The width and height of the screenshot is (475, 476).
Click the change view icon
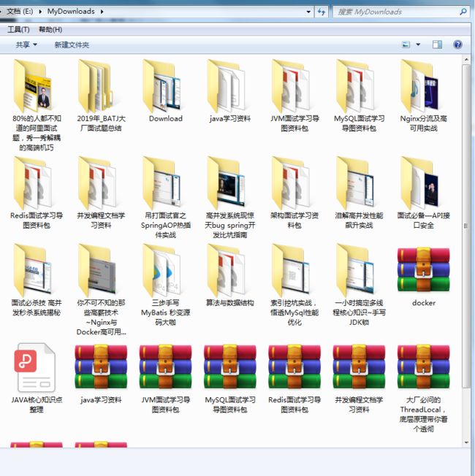click(406, 45)
